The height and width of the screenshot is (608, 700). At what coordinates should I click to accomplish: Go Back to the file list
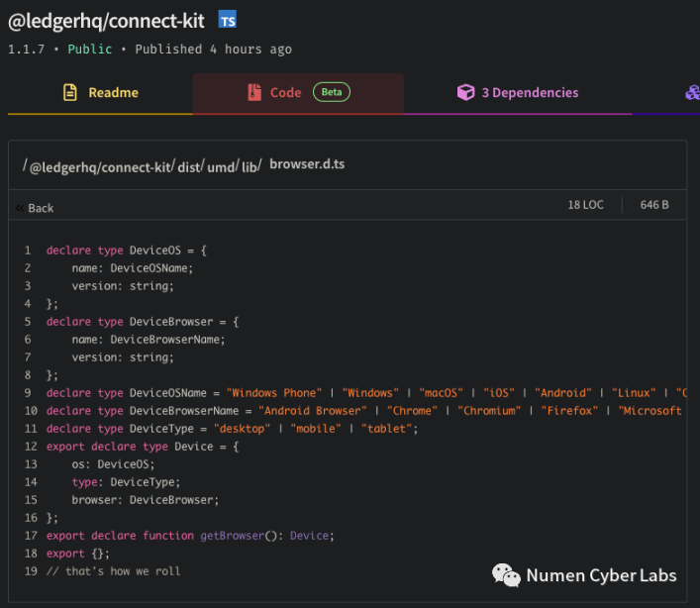pyautogui.click(x=35, y=208)
